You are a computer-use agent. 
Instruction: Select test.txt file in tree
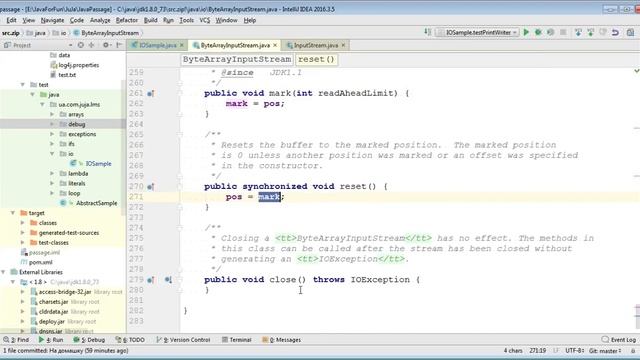(x=67, y=75)
